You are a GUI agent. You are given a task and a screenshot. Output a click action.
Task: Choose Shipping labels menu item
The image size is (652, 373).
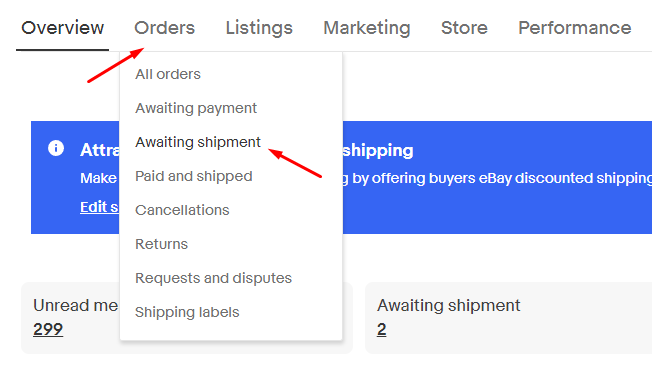pyautogui.click(x=187, y=312)
